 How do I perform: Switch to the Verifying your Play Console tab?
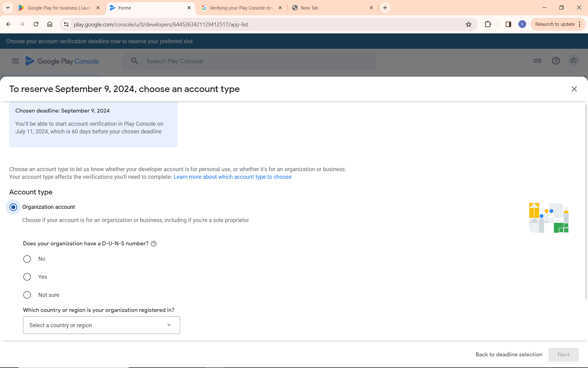coord(241,8)
